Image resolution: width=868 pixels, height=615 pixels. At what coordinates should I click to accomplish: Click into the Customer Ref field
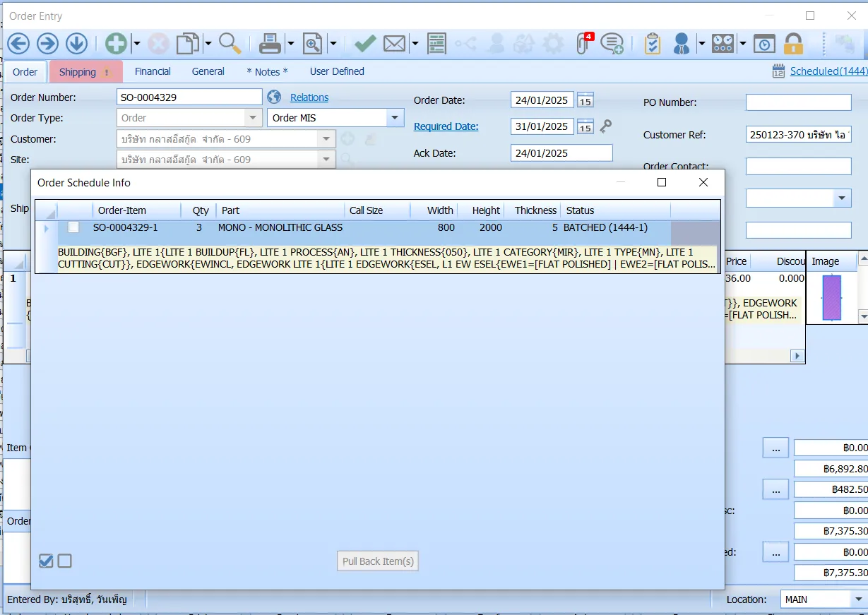799,135
